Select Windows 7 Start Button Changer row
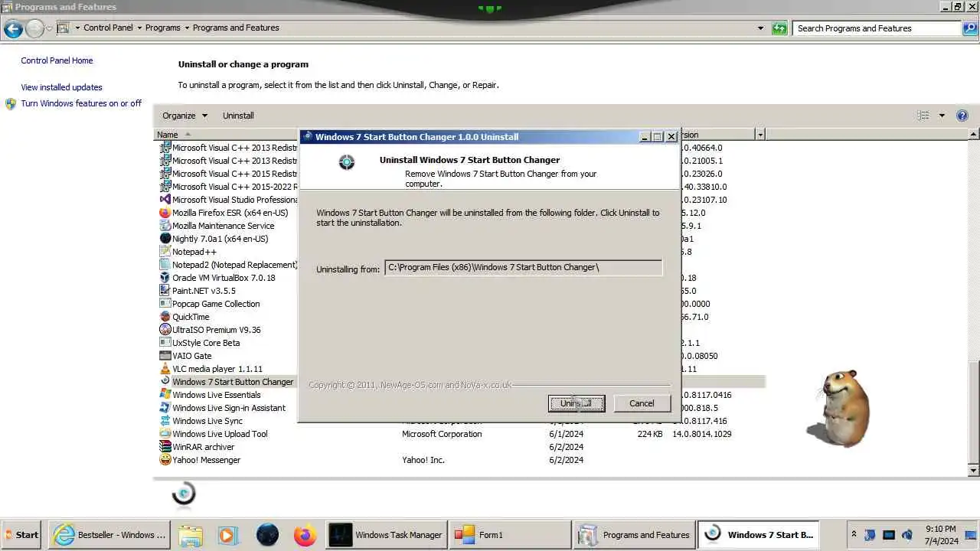Screen dimensions: 980x551 point(233,382)
